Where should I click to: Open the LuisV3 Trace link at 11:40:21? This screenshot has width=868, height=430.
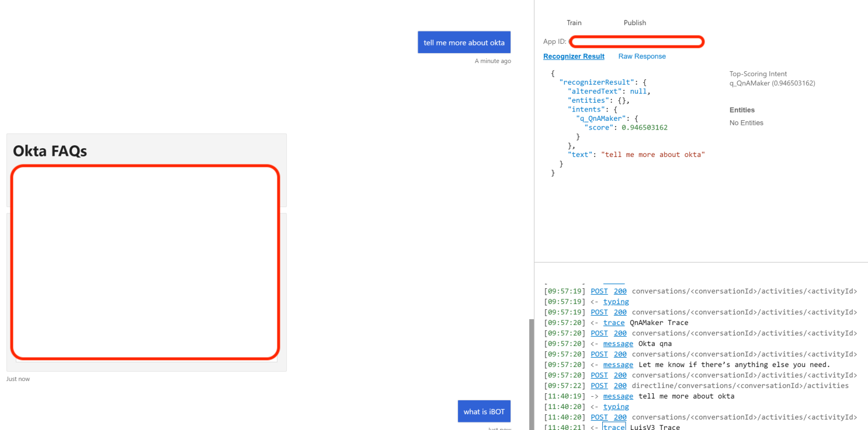pyautogui.click(x=614, y=426)
